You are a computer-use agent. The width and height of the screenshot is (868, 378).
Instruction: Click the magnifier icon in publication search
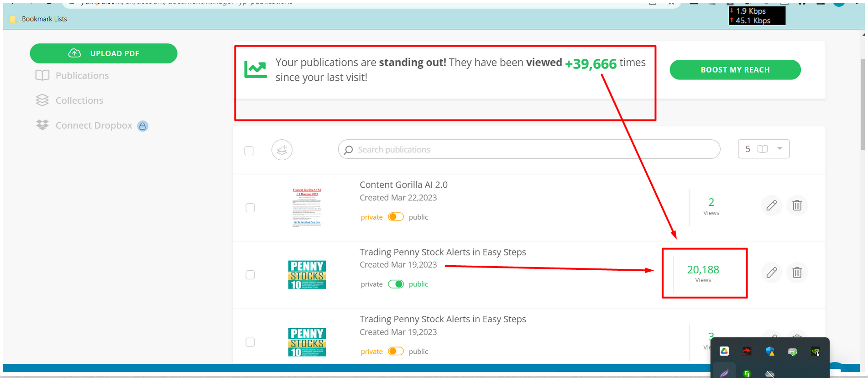[349, 150]
